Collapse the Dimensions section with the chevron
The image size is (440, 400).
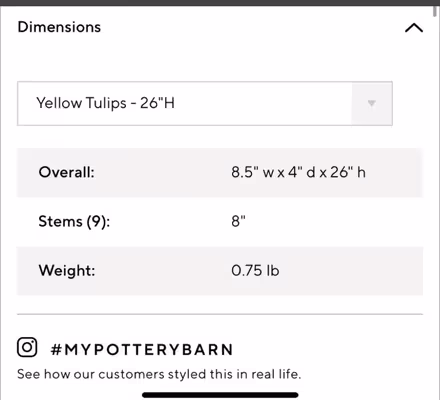pyautogui.click(x=414, y=28)
